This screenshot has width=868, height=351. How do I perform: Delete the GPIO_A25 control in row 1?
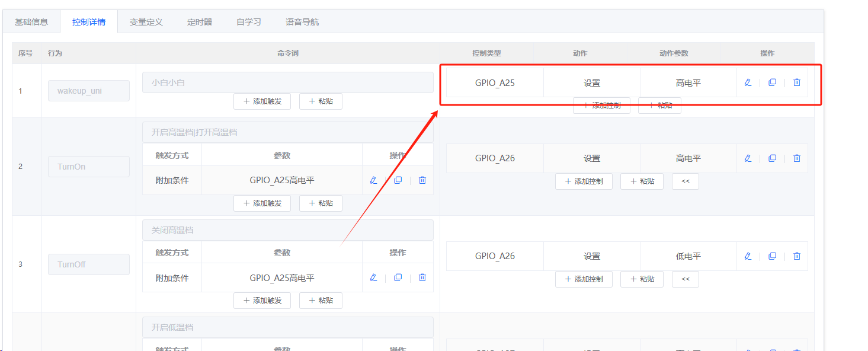(797, 82)
